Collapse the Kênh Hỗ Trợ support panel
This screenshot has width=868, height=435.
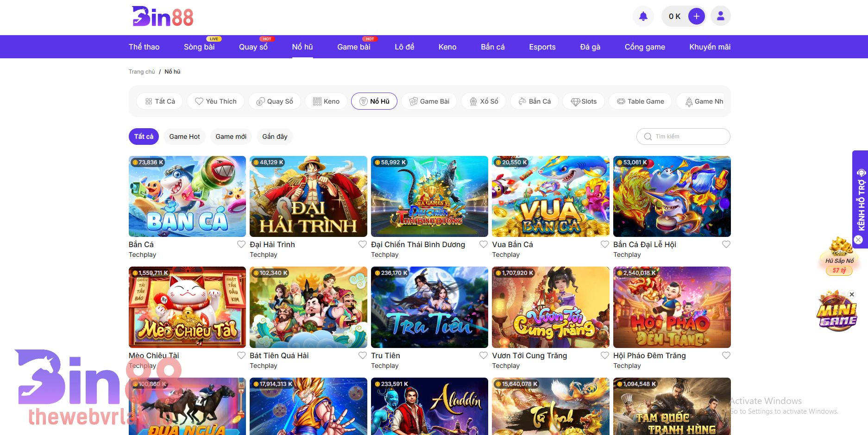click(858, 240)
